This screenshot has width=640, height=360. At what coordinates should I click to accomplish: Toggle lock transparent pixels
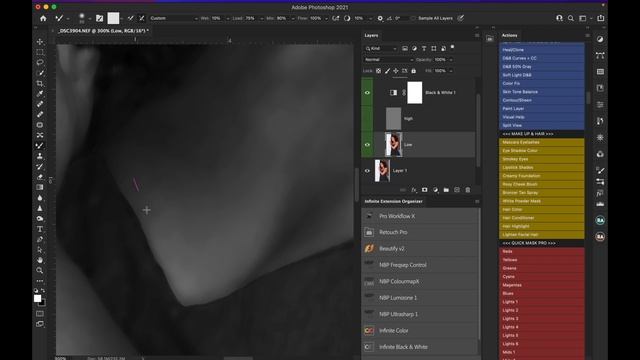click(378, 71)
